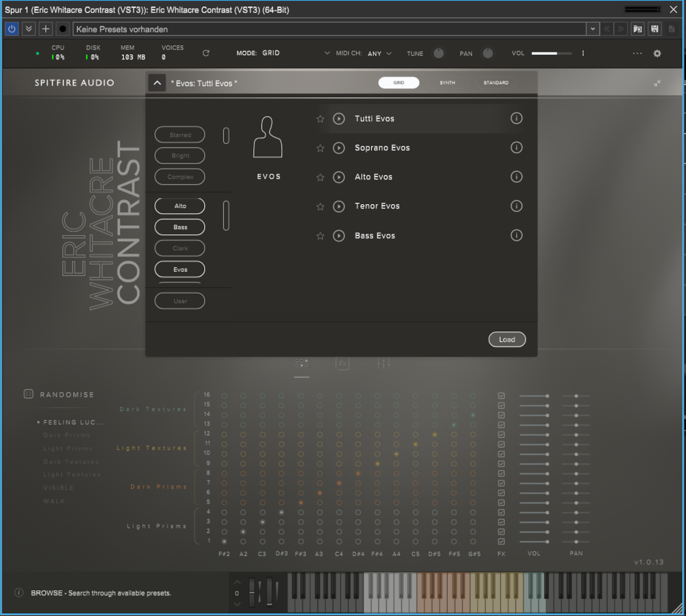The height and width of the screenshot is (616, 686).
Task: Star the Soprano Evos preset
Action: (x=320, y=148)
